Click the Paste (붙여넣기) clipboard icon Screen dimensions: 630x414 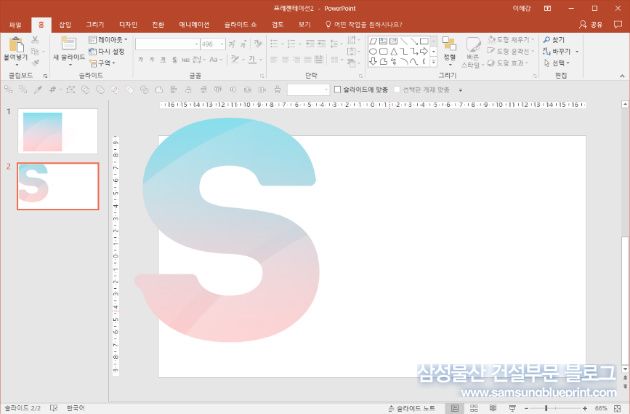16,45
